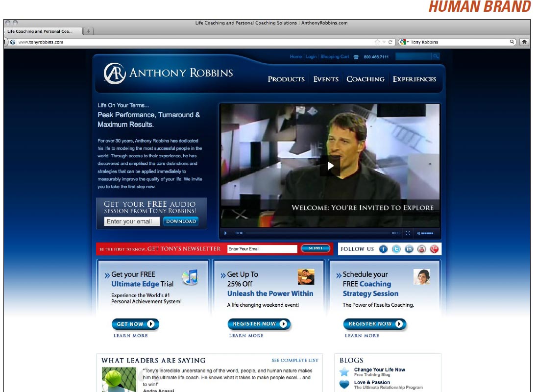
Task: Click Register Now for Coaching Strategy Session
Action: coord(375,324)
